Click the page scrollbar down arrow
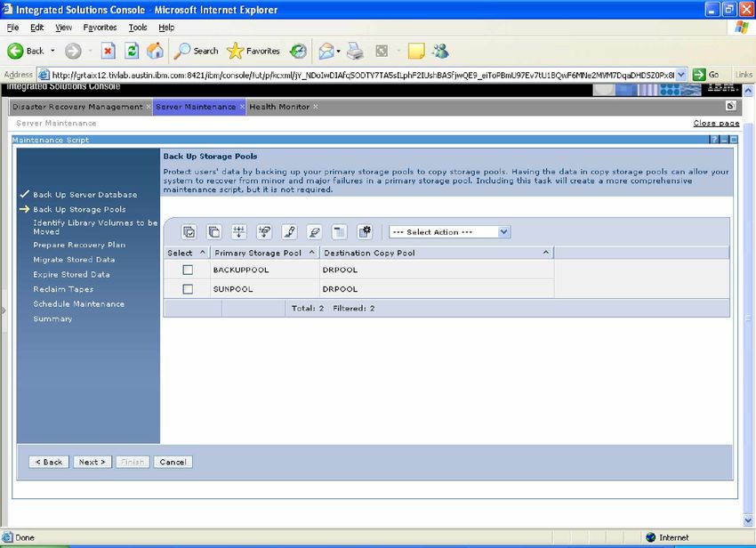 748,520
